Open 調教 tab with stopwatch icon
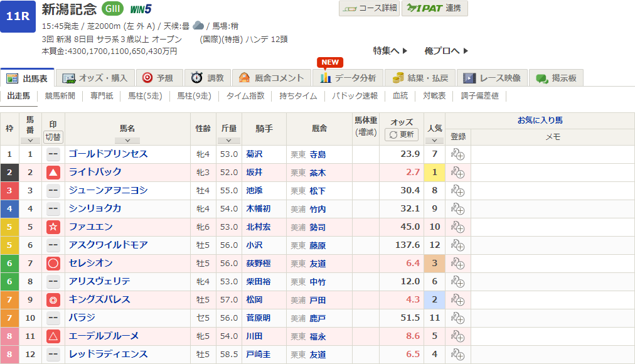Viewport: 635px width, 364px height. 208,78
